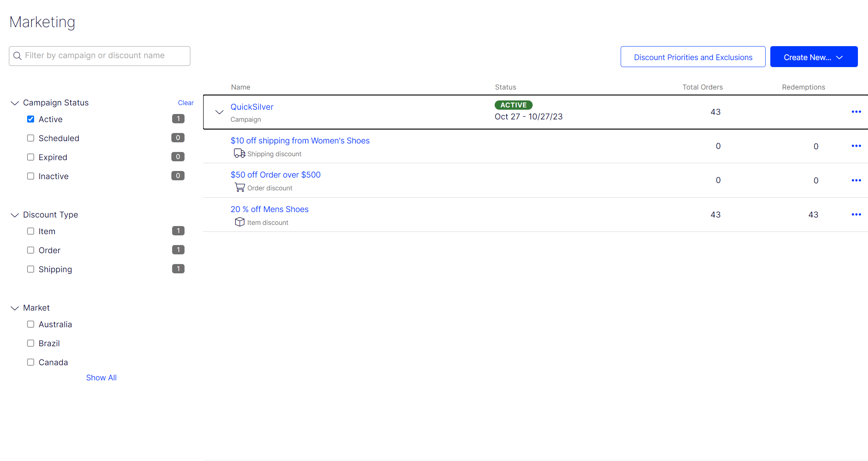Check the Expired status filter
This screenshot has height=461, width=868.
pos(31,157)
